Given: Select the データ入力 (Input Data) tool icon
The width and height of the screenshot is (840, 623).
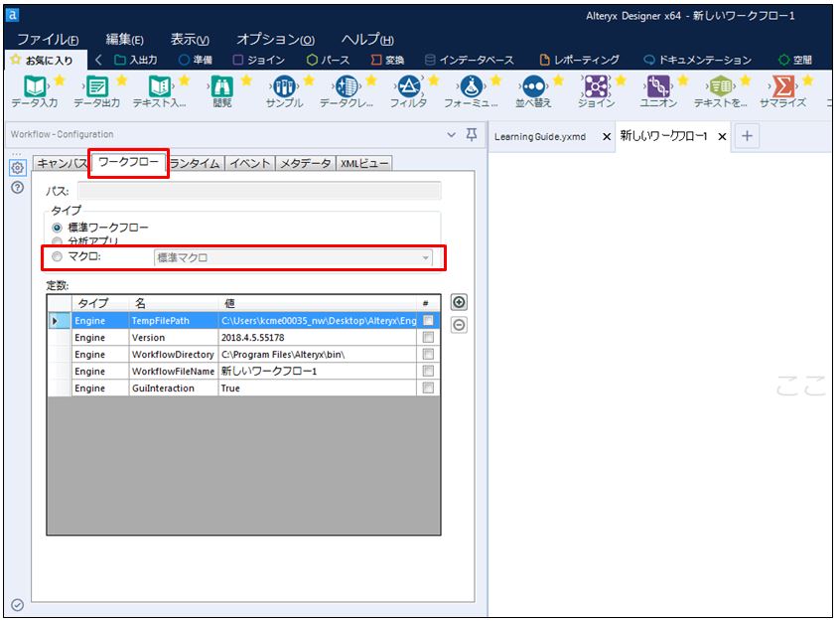Looking at the screenshot, I should [34, 87].
